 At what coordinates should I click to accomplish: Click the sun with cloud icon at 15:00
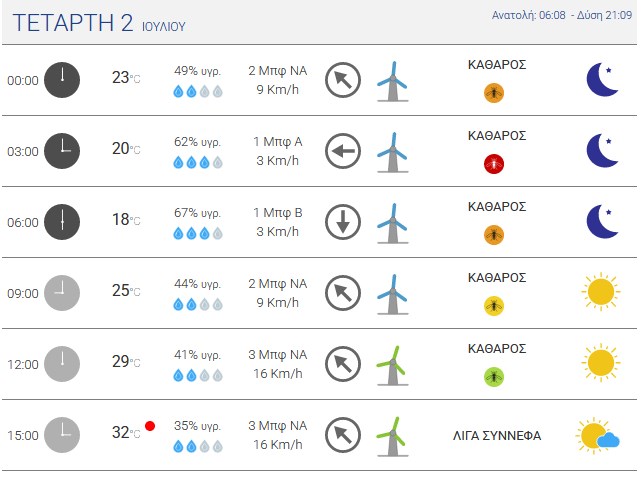(x=598, y=436)
